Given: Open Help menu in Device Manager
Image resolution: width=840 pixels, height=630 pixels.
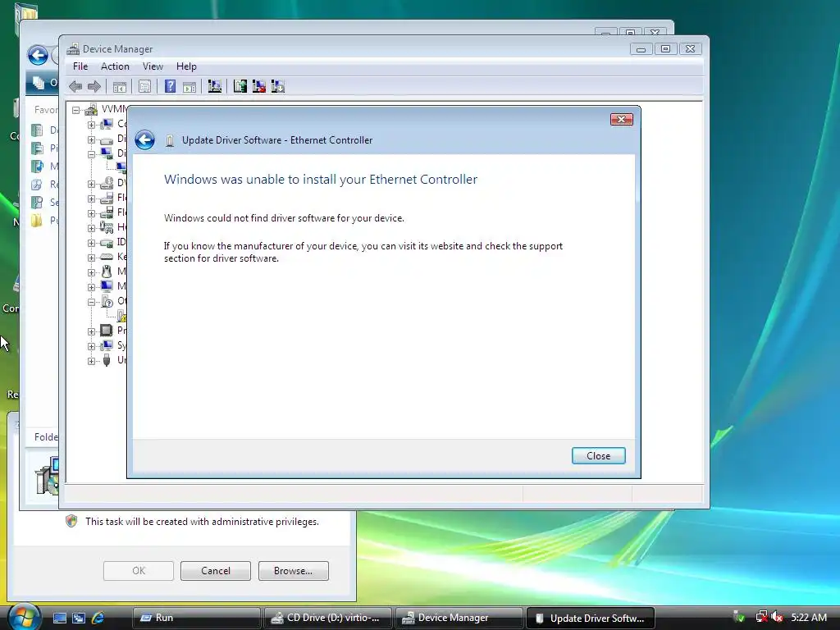Looking at the screenshot, I should tap(186, 66).
